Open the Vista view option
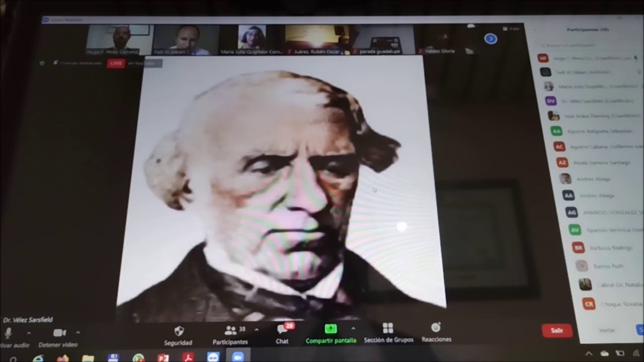Viewport: 644px width, 362px height. (510, 29)
